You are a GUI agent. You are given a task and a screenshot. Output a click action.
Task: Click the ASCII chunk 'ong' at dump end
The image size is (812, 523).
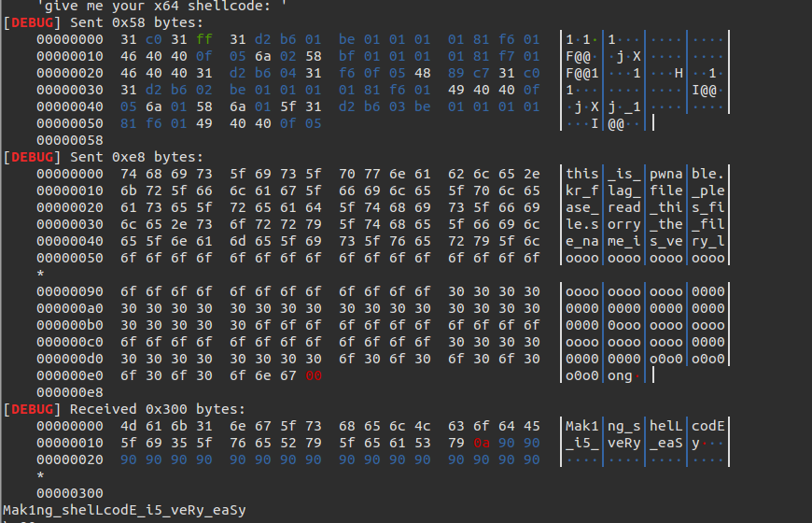tap(620, 375)
